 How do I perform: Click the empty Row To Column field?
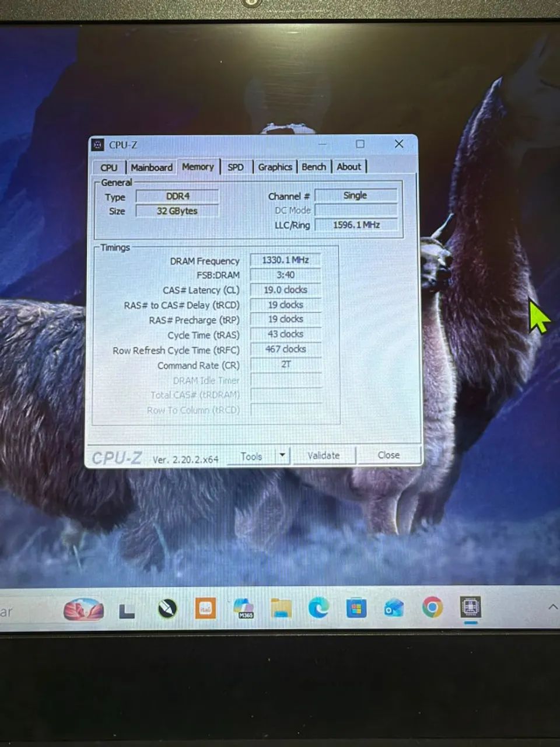click(285, 409)
